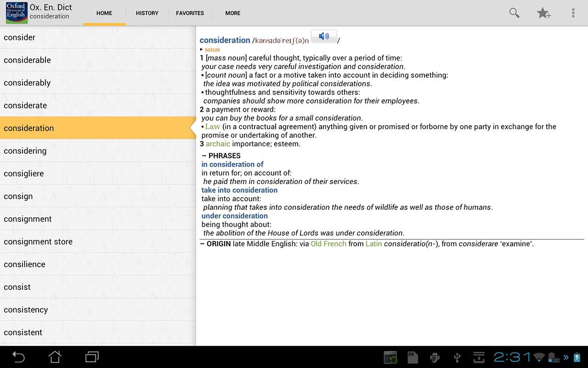Open the three-dot overflow menu

(573, 13)
